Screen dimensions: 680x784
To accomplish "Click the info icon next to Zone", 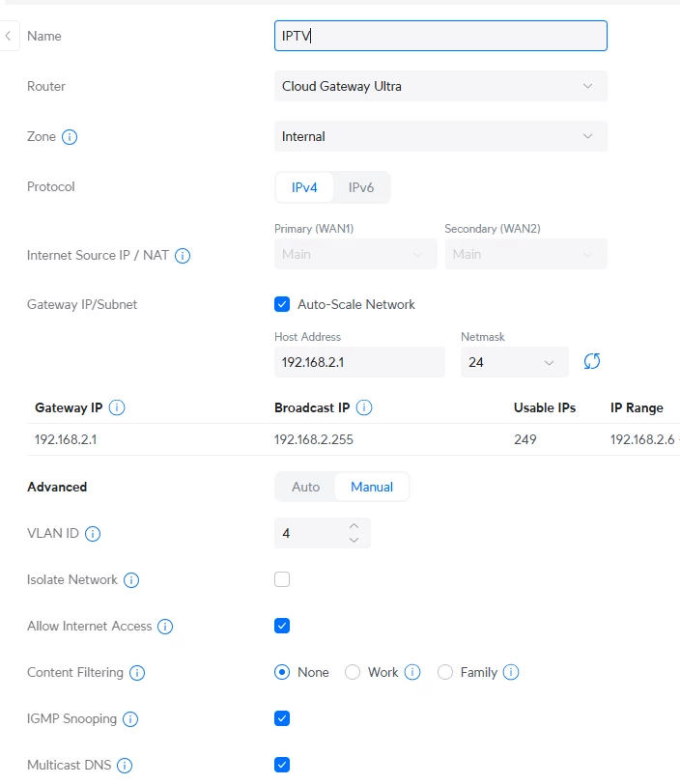I will [x=70, y=137].
